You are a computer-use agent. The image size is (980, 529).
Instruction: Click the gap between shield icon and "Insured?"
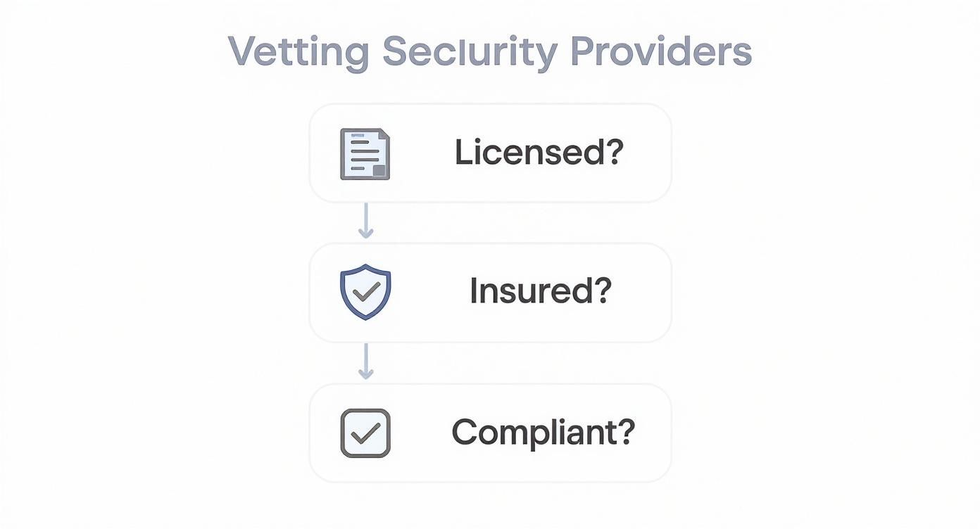pyautogui.click(x=429, y=292)
